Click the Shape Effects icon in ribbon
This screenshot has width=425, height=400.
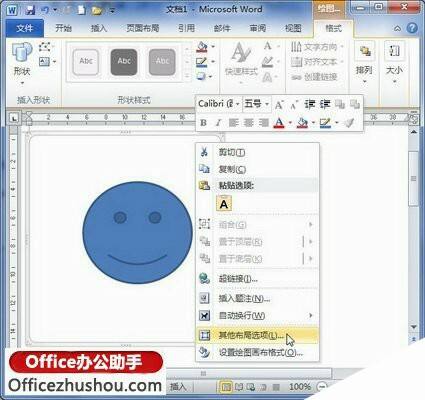coord(201,77)
